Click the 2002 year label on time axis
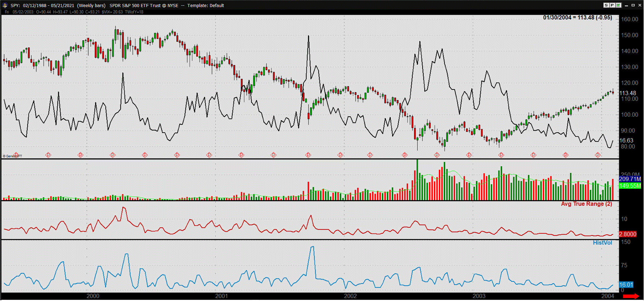The image size is (644, 301). click(x=350, y=296)
